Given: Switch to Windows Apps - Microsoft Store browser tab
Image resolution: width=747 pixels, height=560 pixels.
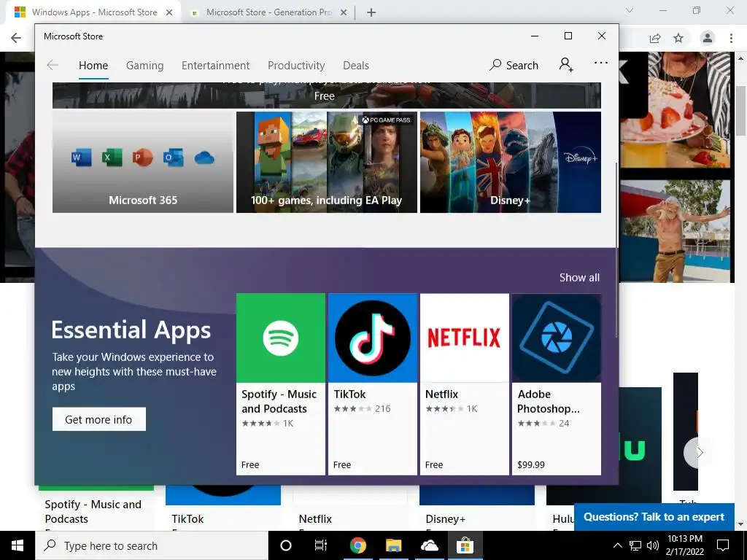Looking at the screenshot, I should click(94, 12).
